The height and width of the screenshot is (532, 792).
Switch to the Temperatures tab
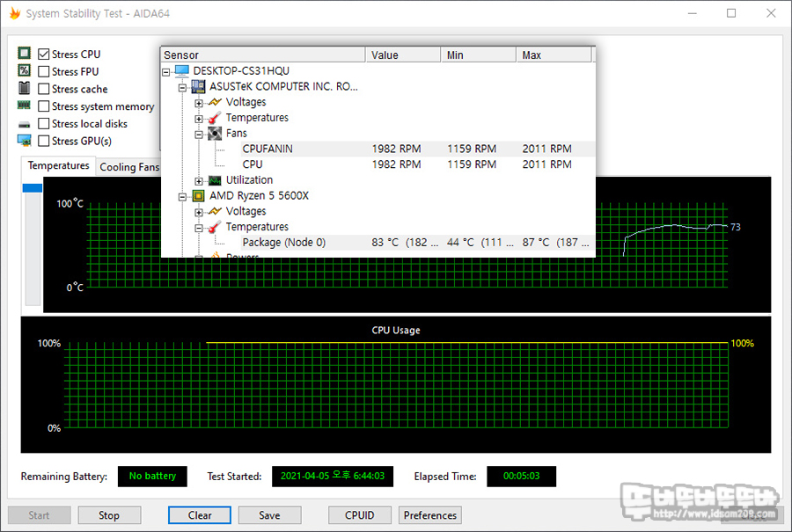pyautogui.click(x=58, y=165)
